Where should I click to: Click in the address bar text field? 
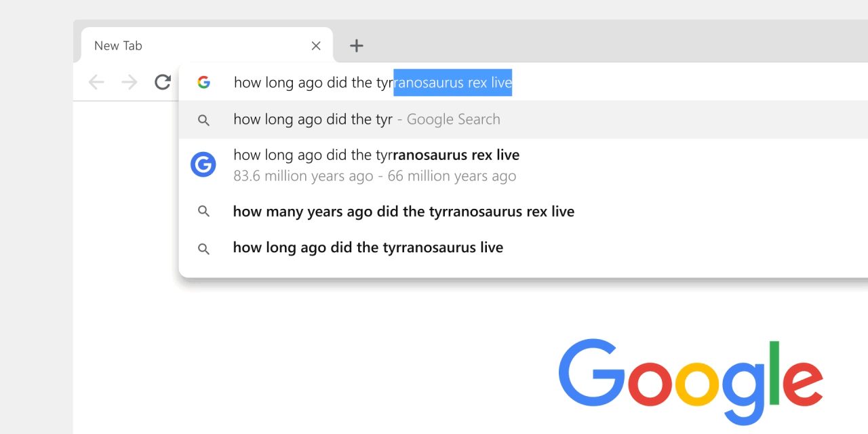tap(312, 83)
